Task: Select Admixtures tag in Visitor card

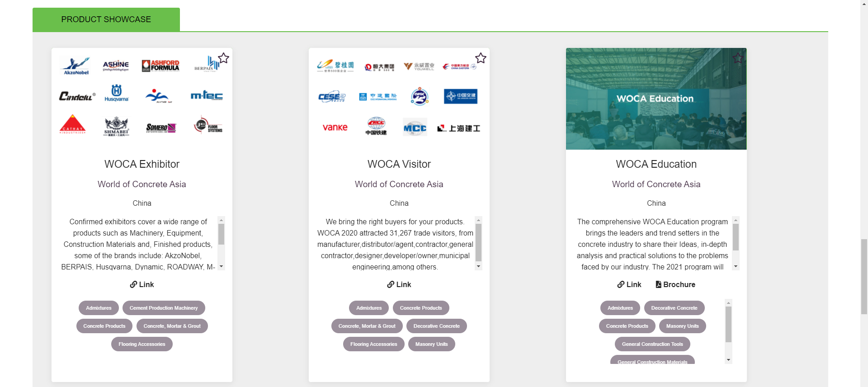Action: tap(369, 308)
